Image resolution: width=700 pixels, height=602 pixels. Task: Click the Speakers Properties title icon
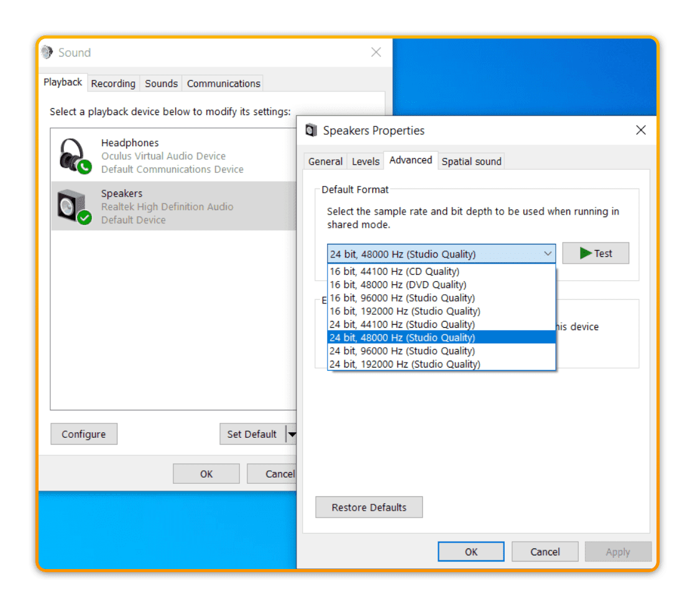311,131
